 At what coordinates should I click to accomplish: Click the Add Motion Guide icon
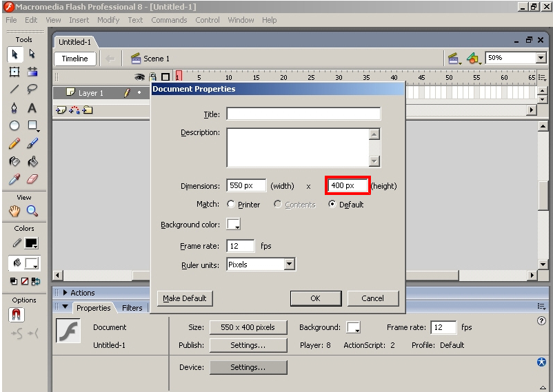pyautogui.click(x=74, y=110)
